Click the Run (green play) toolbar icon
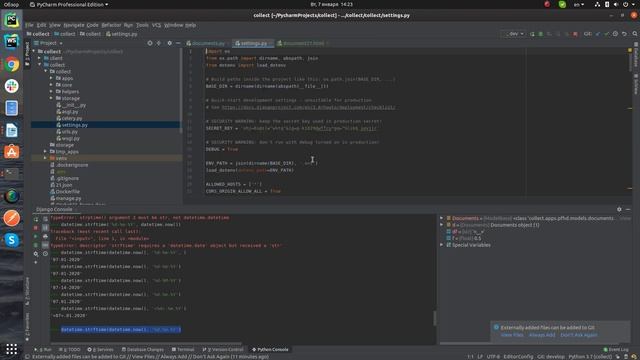 coord(532,34)
